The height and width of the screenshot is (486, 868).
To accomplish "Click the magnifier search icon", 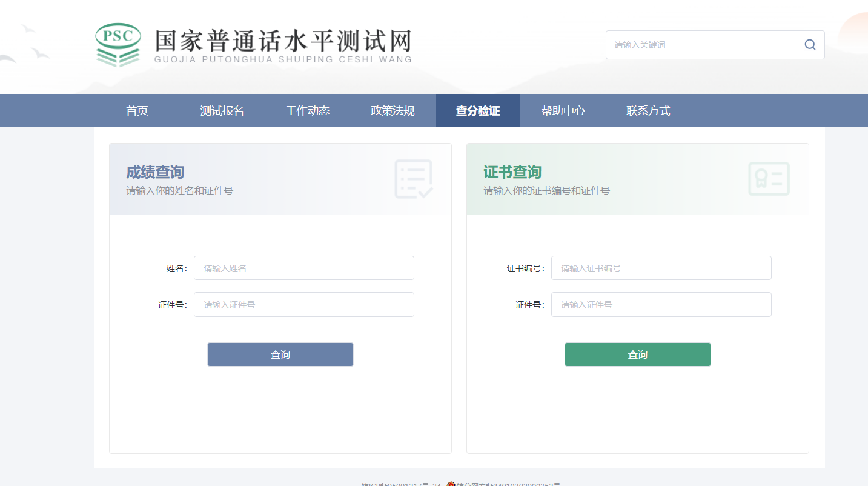I will pyautogui.click(x=810, y=45).
